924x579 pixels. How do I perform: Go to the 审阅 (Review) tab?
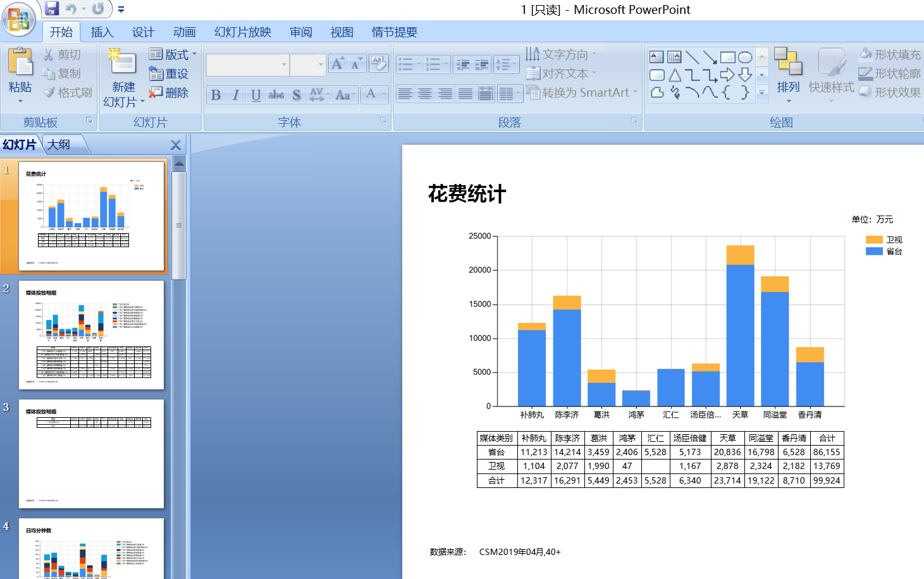(x=301, y=32)
